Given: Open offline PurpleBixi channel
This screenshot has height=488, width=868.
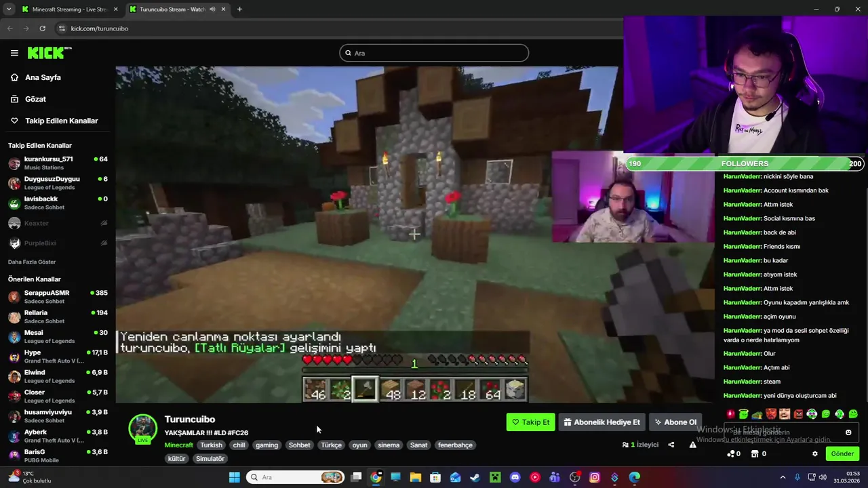Looking at the screenshot, I should [58, 243].
